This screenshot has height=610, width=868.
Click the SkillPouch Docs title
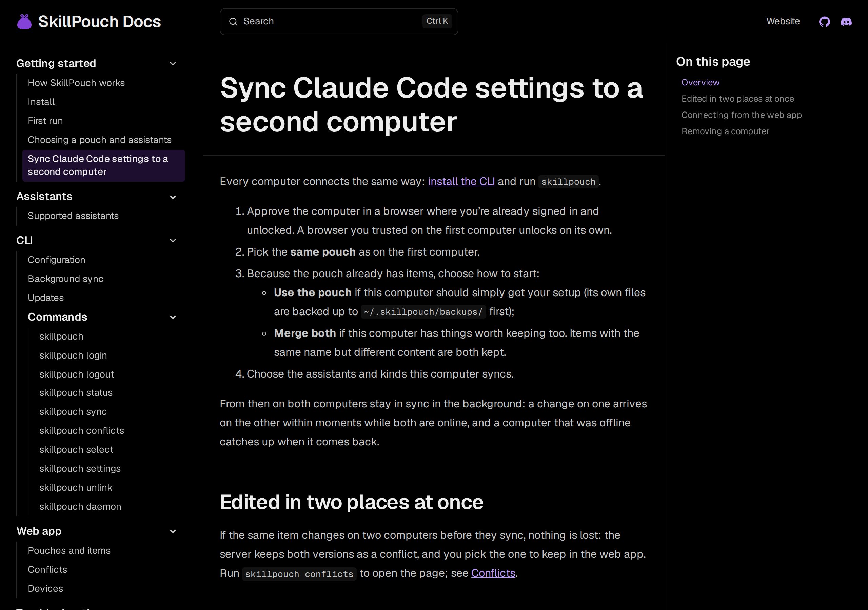click(99, 22)
